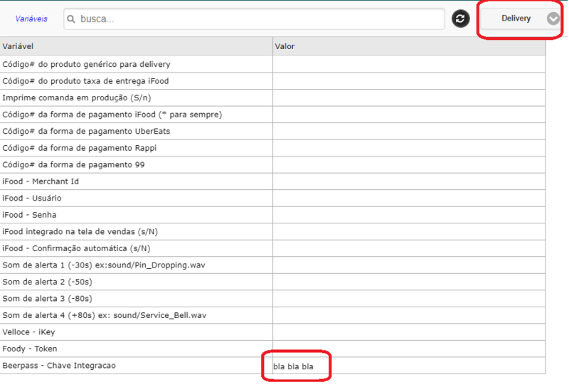The width and height of the screenshot is (569, 392).
Task: Click the Valor cell for iFood - Merchant Id
Action: tap(409, 181)
